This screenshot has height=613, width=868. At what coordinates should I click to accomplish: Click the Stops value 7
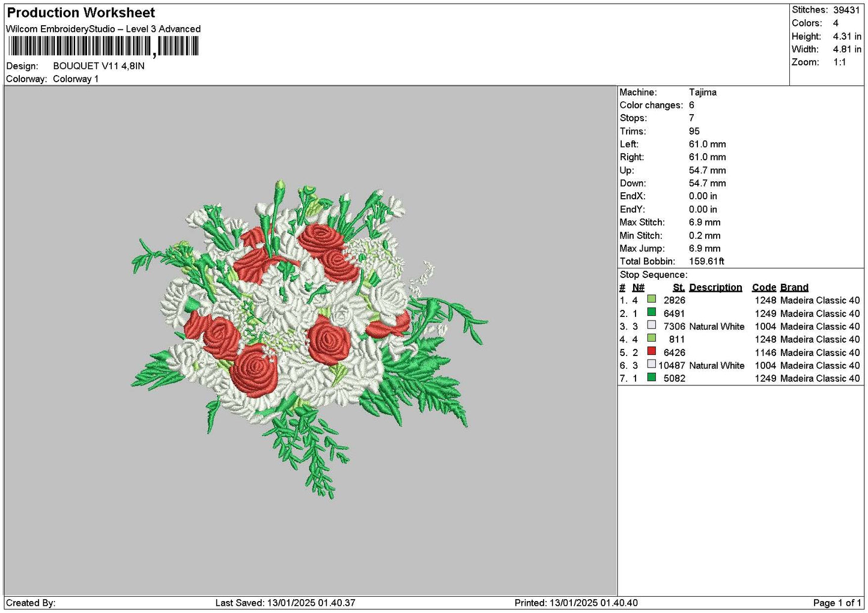[x=691, y=118]
